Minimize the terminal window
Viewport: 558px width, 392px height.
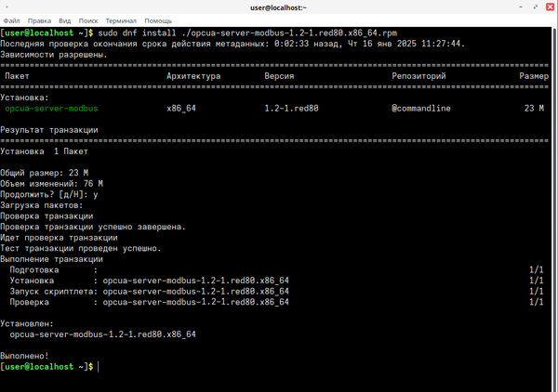[x=521, y=7]
